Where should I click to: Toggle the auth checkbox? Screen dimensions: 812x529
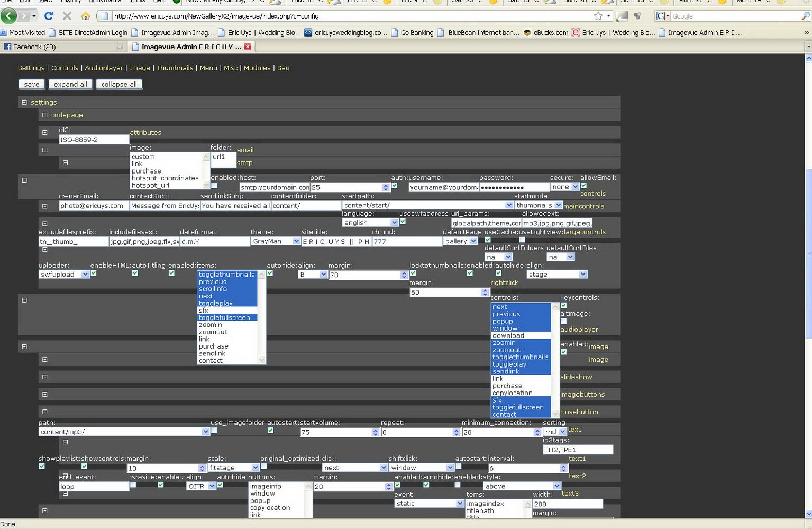click(x=395, y=186)
